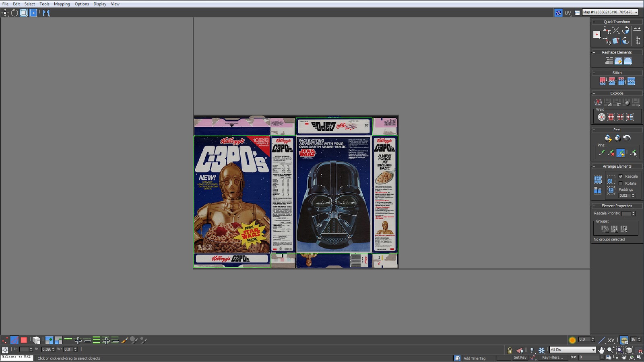Click the Set Key button
This screenshot has height=362, width=644.
(520, 358)
